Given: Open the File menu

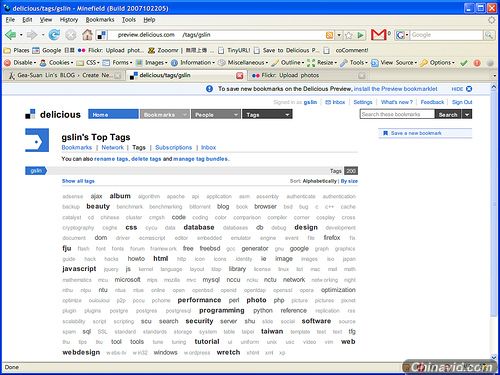Looking at the screenshot, I should (x=10, y=20).
